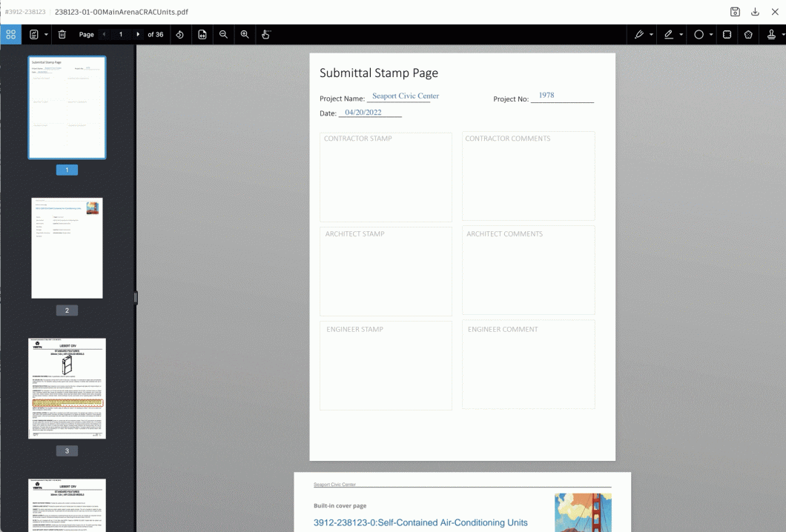Click inside the ENGINEER COMMENT box

pos(529,365)
